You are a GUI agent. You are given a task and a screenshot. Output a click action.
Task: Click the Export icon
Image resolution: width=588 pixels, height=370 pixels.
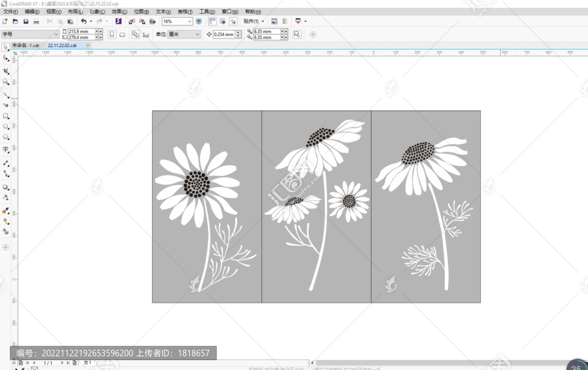[142, 22]
